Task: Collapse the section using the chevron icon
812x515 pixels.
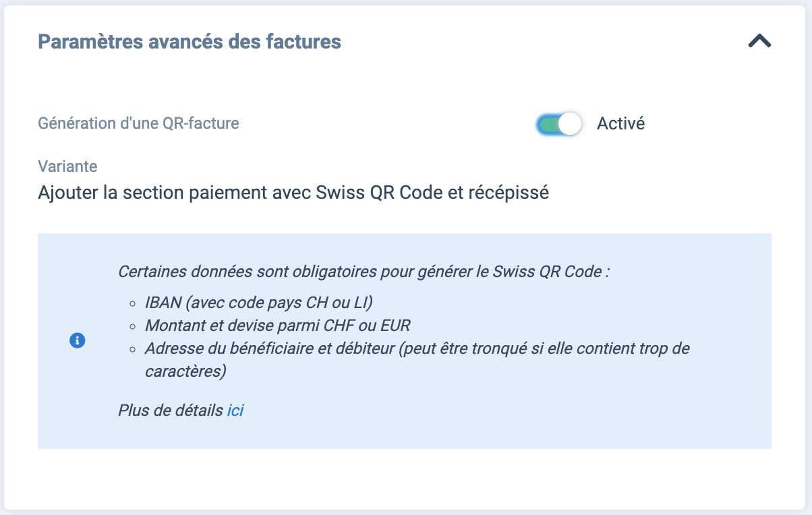Action: point(759,42)
